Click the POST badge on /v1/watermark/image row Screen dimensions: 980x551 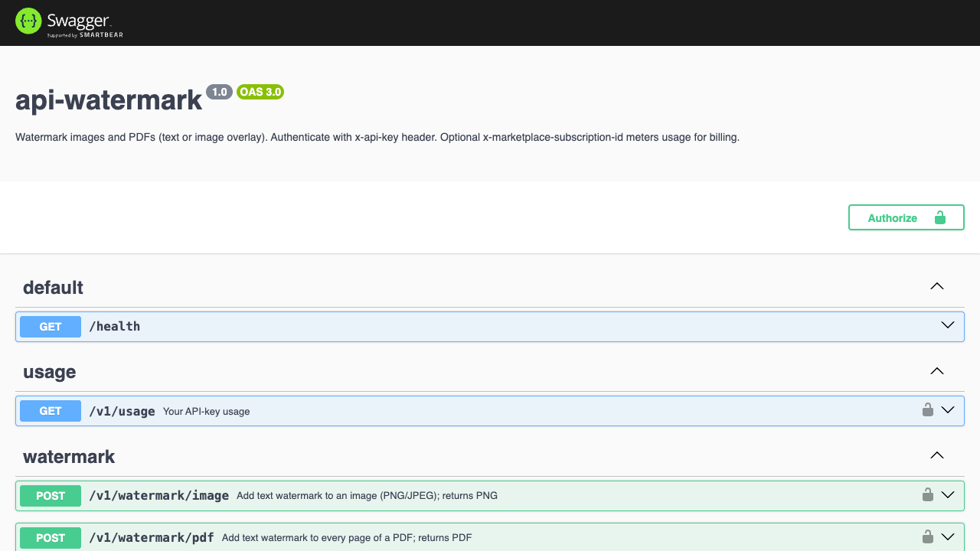coord(51,496)
